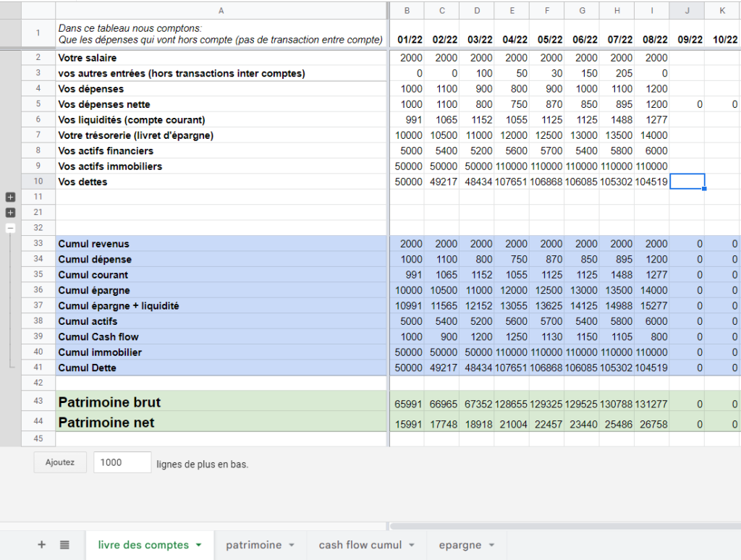Open the all sheets list icon
This screenshot has width=741, height=560.
(x=64, y=545)
